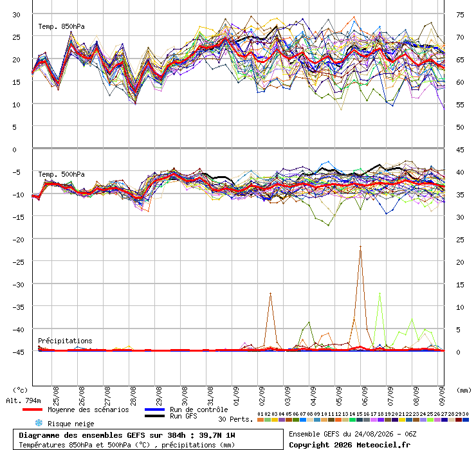Click the Temp. 500hPa chart label

pyautogui.click(x=61, y=174)
